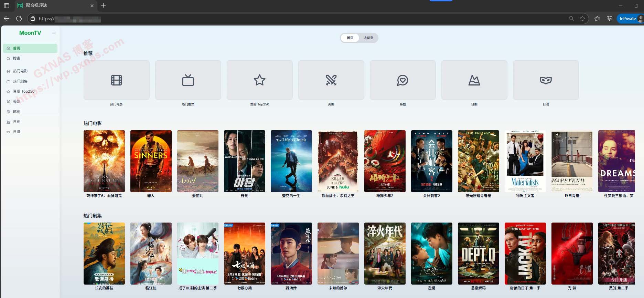The width and height of the screenshot is (644, 298).
Task: Open the 物质主义者 Materialists poster
Action: click(x=525, y=161)
